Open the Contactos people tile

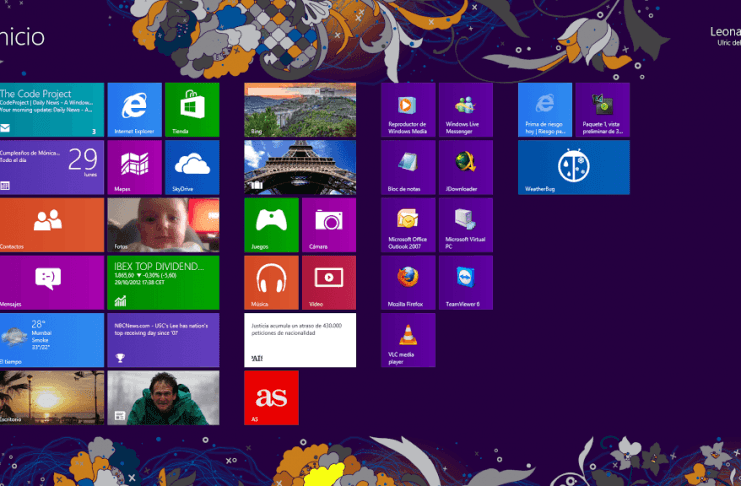point(52,225)
